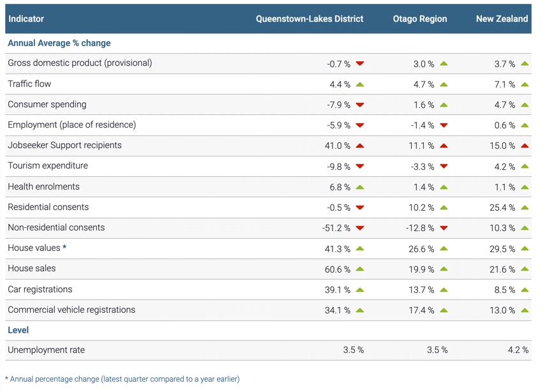This screenshot has width=547, height=392.
Task: Click red up arrow for New Zealand Jobseeker Support
Action: (525, 146)
